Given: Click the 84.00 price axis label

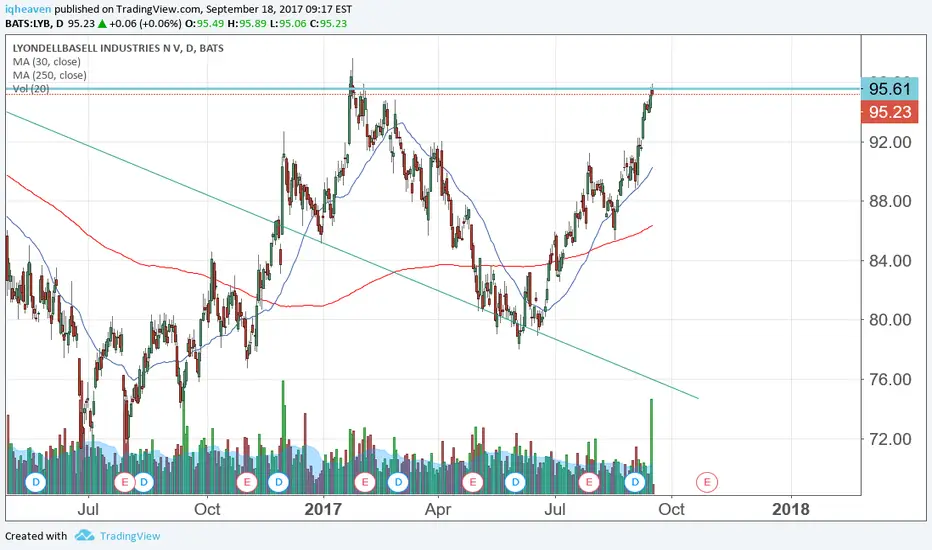Looking at the screenshot, I should (889, 261).
